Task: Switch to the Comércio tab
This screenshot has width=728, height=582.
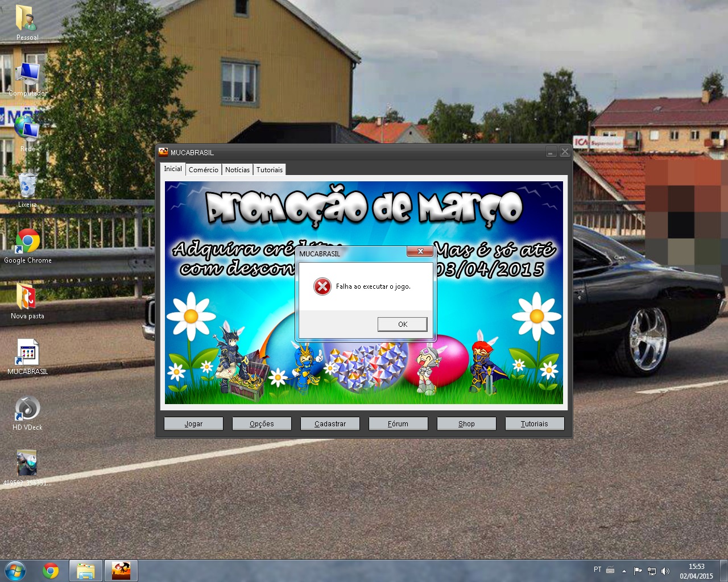Action: click(x=203, y=169)
